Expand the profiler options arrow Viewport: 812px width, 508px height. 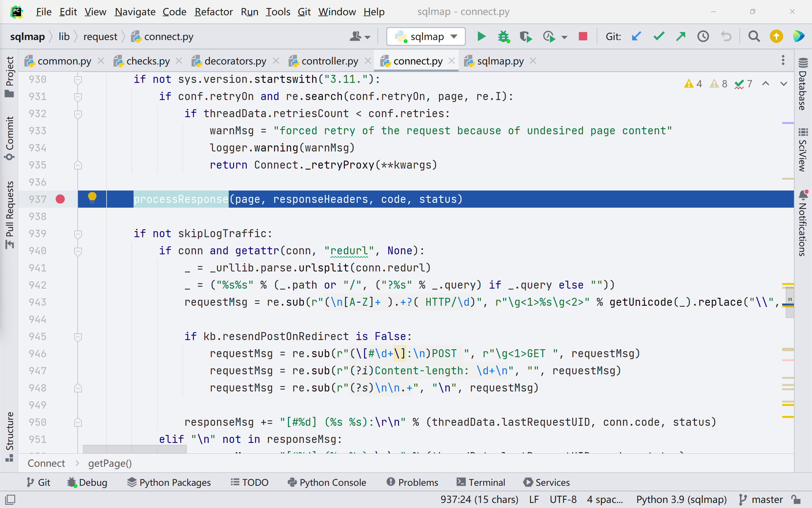[564, 37]
